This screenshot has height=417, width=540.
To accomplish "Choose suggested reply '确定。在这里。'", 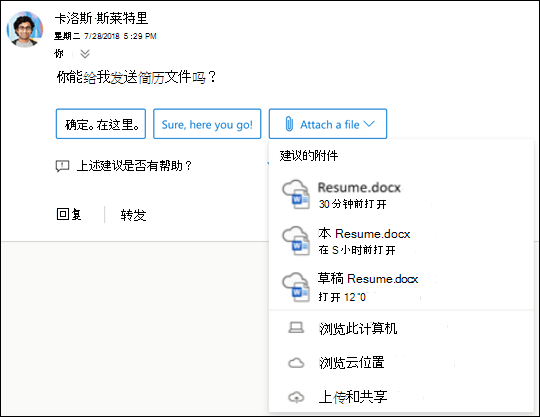I will tap(101, 124).
